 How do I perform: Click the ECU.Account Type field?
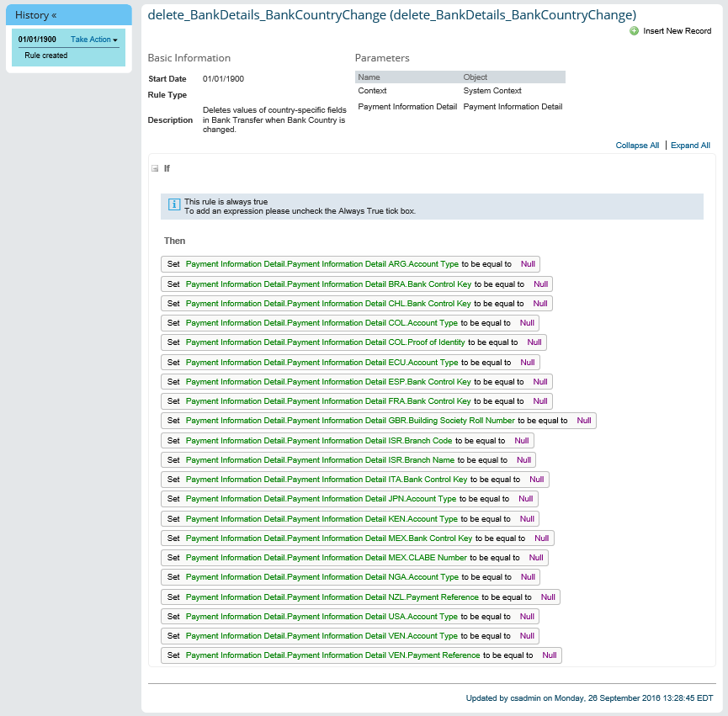click(321, 363)
